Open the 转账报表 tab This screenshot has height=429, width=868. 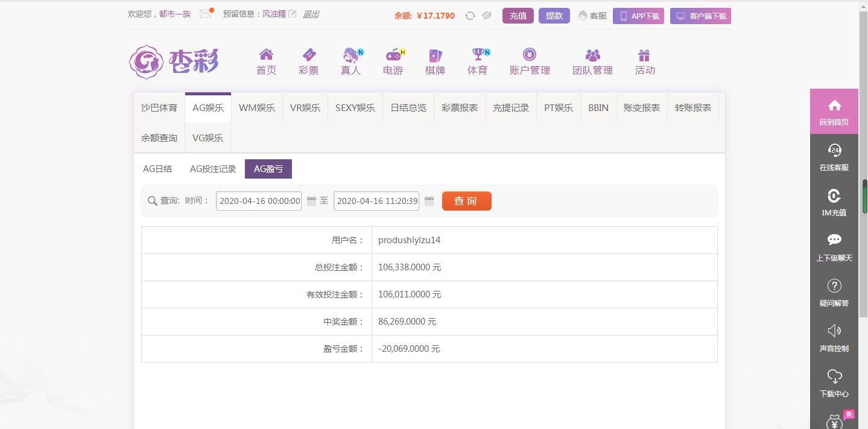(693, 107)
